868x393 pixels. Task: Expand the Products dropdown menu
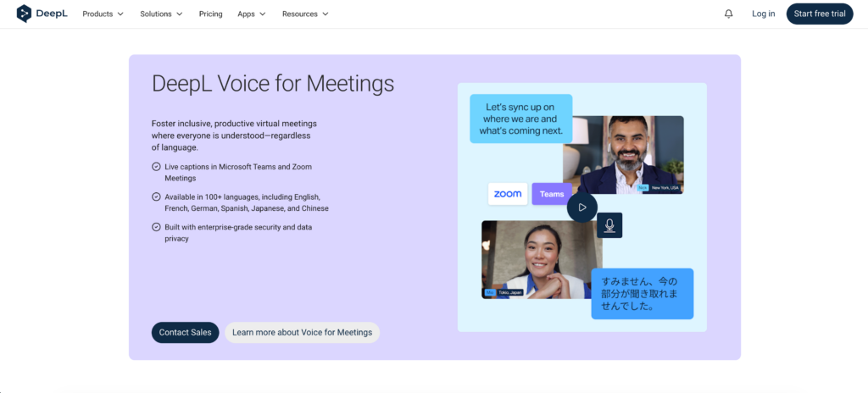tap(103, 14)
